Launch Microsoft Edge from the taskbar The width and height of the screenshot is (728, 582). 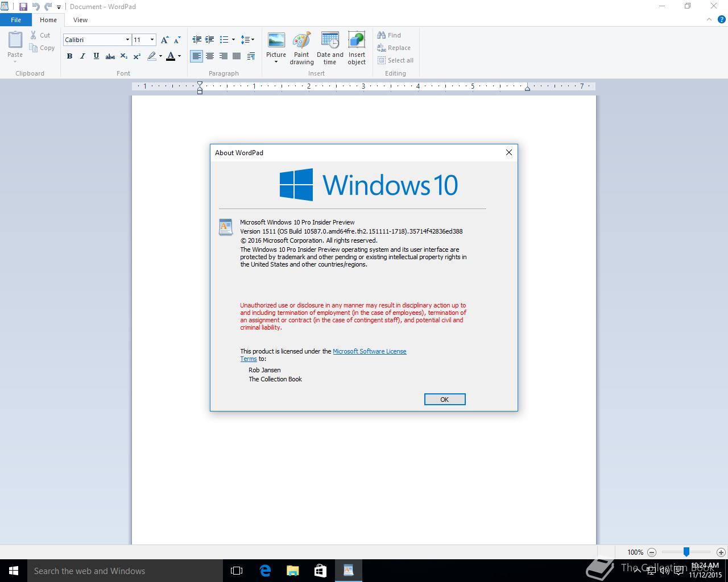pyautogui.click(x=264, y=571)
